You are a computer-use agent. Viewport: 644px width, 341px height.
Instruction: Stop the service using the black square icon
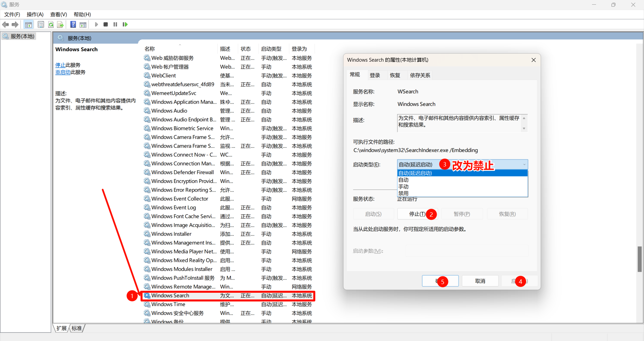[105, 24]
